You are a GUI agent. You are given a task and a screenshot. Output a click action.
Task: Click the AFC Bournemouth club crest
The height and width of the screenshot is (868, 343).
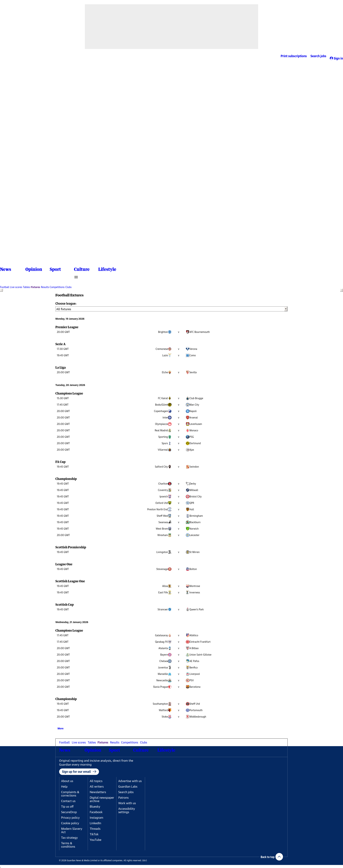point(187,332)
